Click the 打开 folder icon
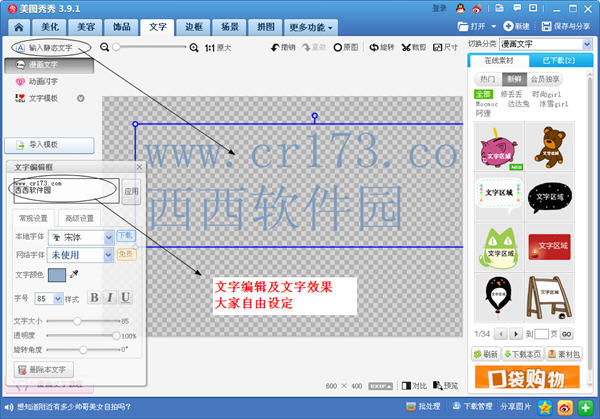The height and width of the screenshot is (419, 600). (x=463, y=26)
